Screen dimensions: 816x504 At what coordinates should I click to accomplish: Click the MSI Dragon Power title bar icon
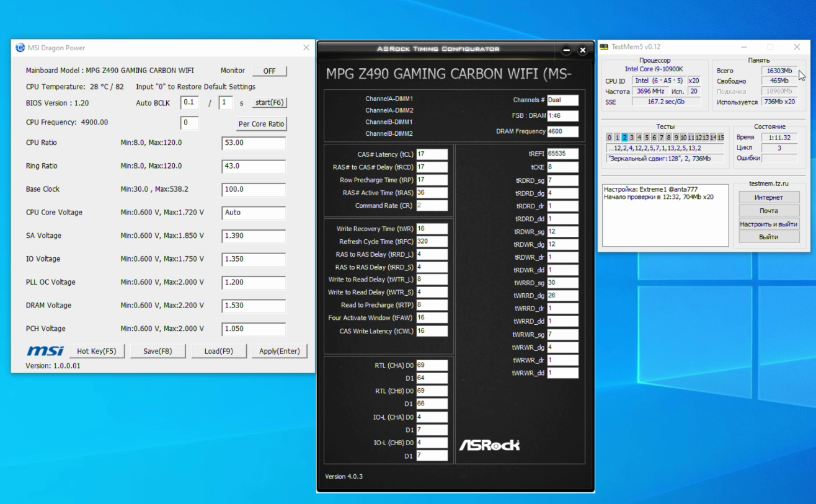click(x=20, y=48)
